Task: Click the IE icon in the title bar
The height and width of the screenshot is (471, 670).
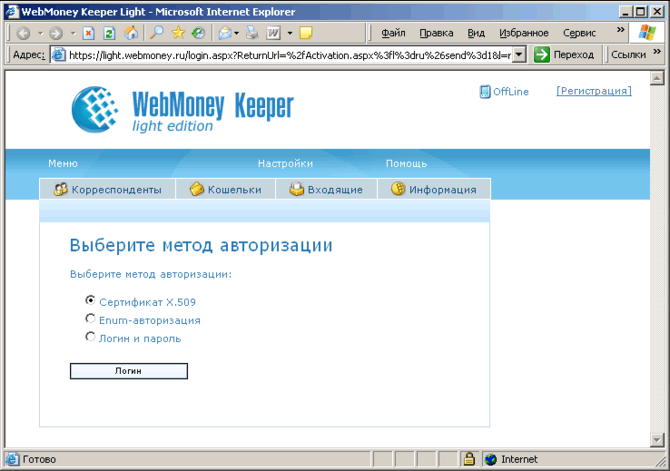Action: click(12, 12)
